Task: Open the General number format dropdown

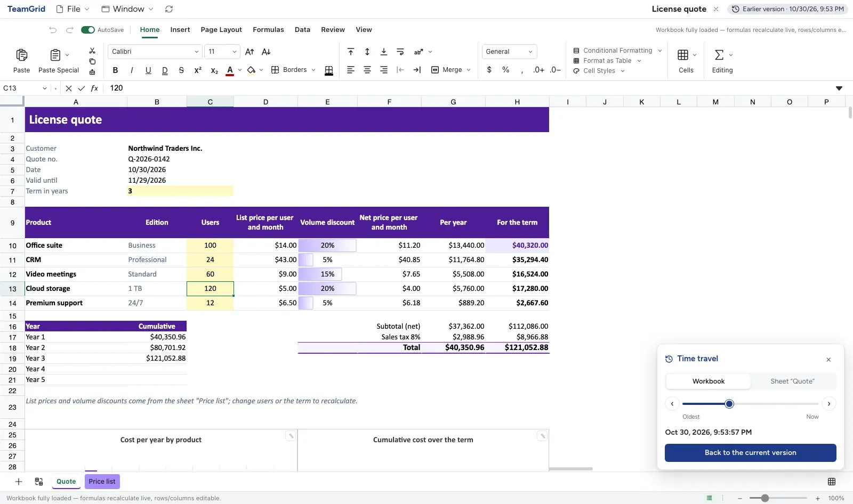Action: point(509,52)
